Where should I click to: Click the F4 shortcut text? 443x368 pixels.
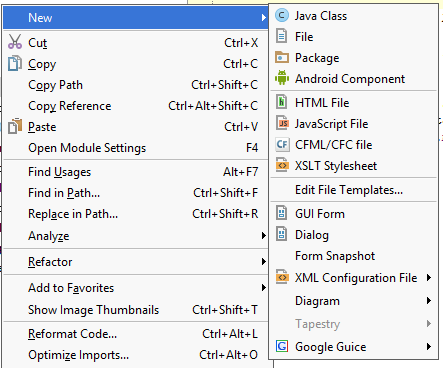point(252,148)
